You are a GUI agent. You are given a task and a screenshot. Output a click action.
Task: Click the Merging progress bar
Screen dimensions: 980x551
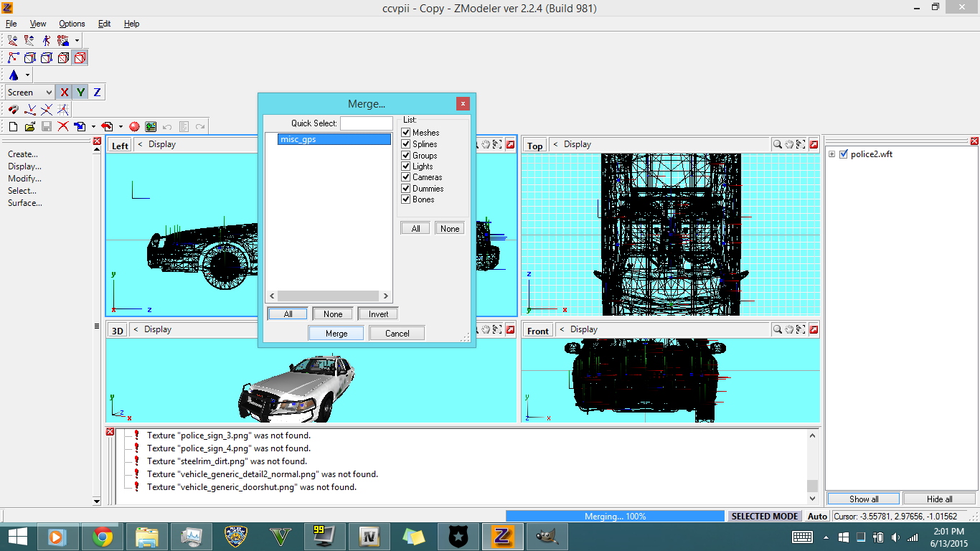click(615, 517)
